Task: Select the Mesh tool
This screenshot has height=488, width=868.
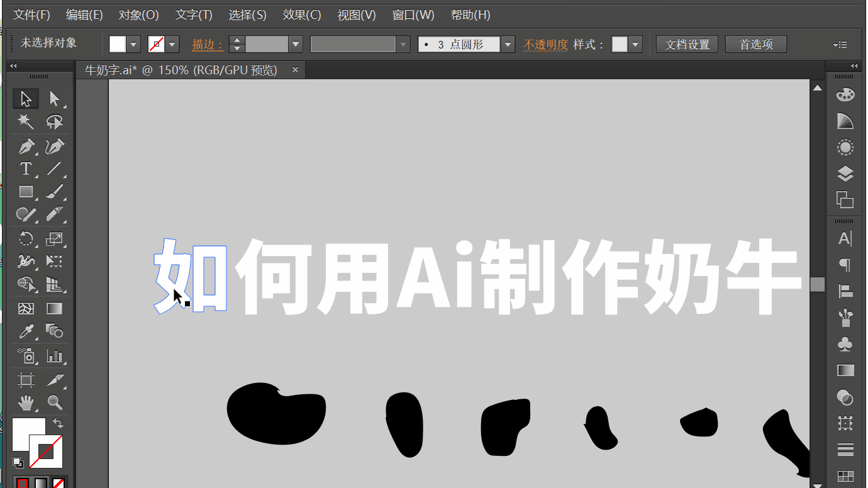Action: tap(26, 309)
